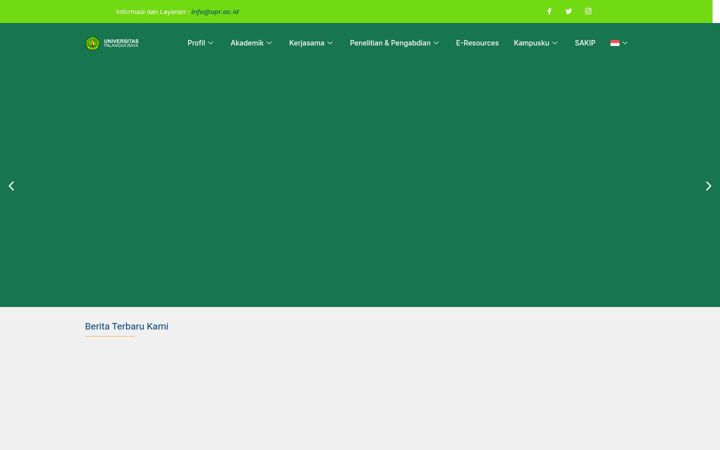Open the Instagram social icon
This screenshot has width=720, height=450.
[x=588, y=11]
